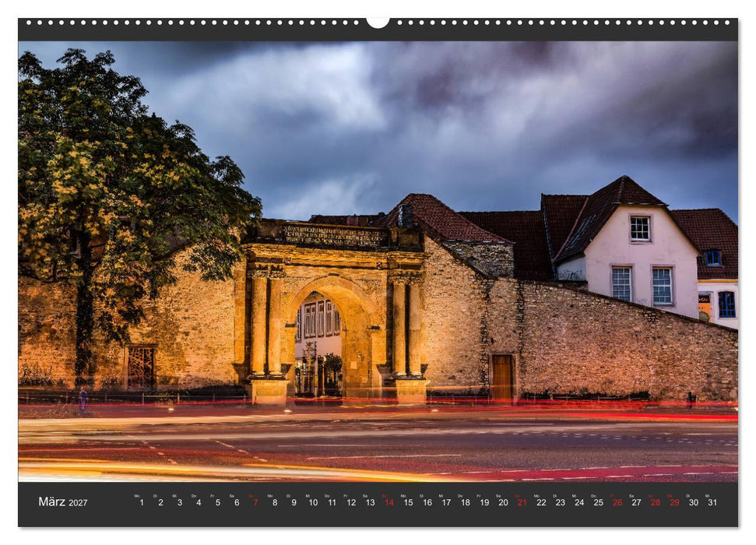Image resolution: width=756 pixels, height=545 pixels.
Task: Select day 4 in the calendar strip
Action: click(199, 502)
